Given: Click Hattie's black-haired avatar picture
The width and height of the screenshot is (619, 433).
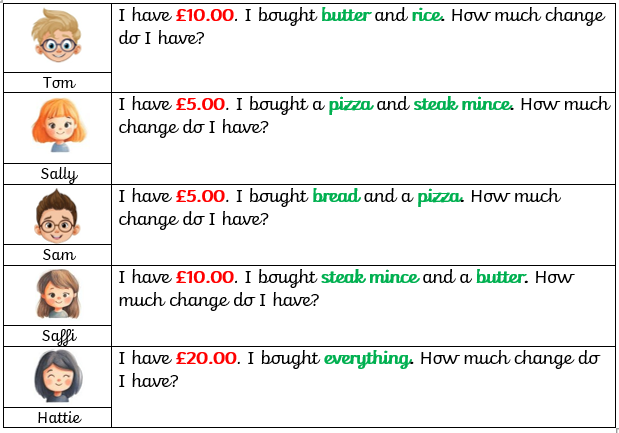Looking at the screenshot, I should pos(58,378).
